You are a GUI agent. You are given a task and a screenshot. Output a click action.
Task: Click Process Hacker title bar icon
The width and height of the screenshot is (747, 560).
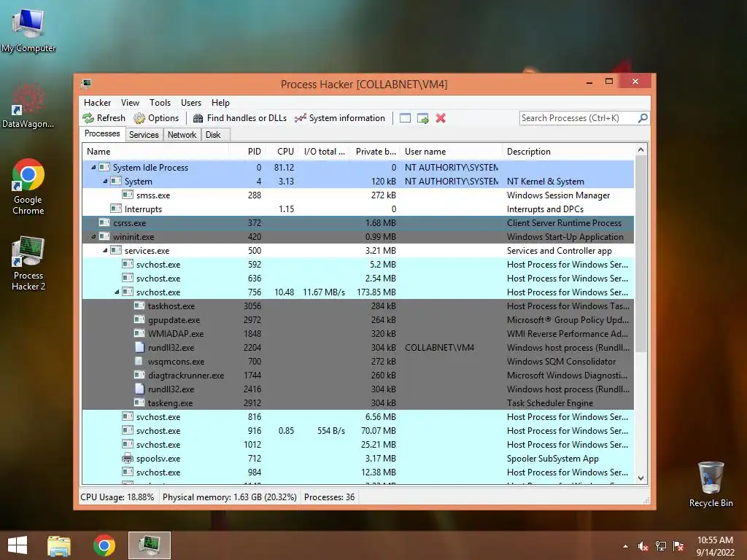coord(86,85)
